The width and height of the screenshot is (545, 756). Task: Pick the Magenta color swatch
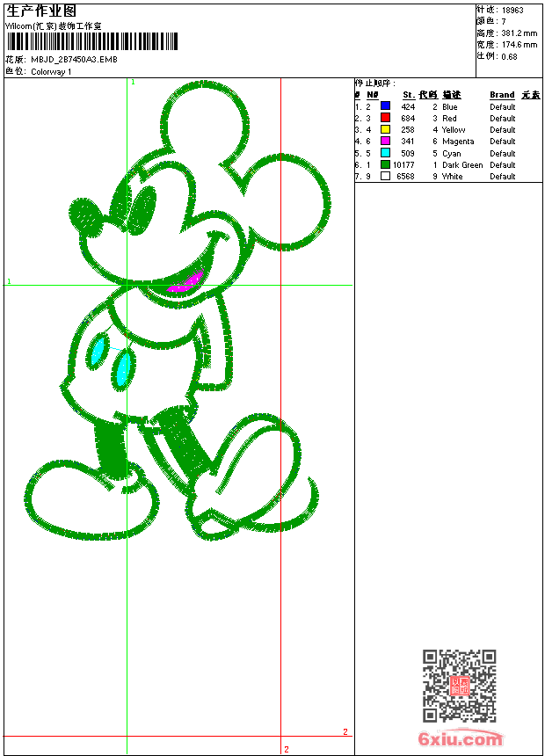[x=385, y=141]
